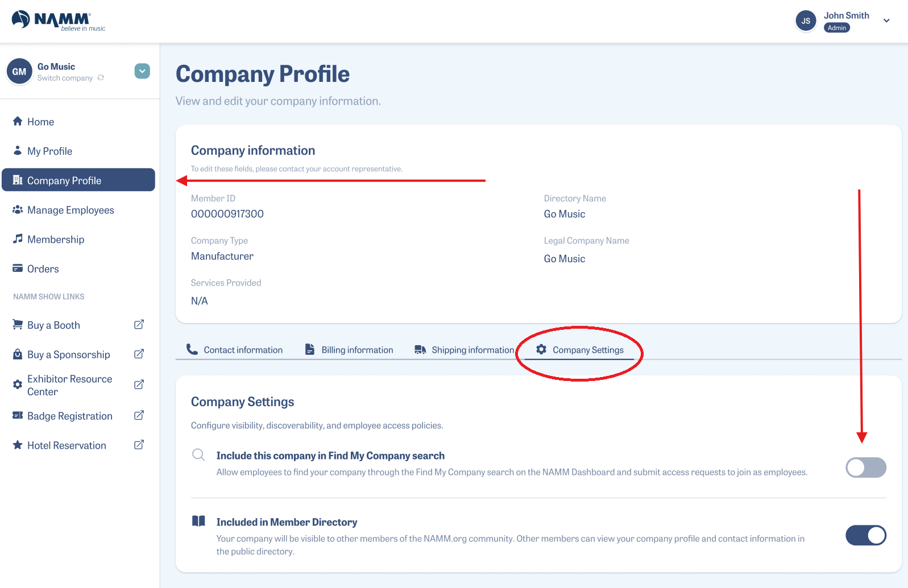908x588 pixels.
Task: Select the Company Settings tab
Action: click(x=579, y=350)
